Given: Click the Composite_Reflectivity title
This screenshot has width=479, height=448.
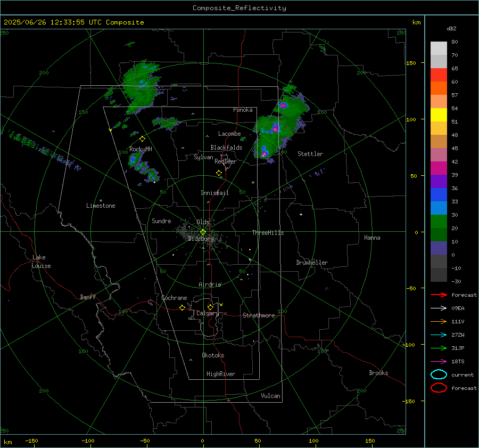Looking at the screenshot, I should [240, 8].
